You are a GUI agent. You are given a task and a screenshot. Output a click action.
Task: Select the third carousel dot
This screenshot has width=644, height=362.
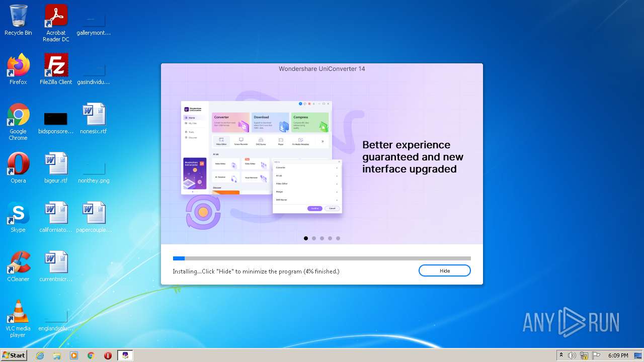322,238
